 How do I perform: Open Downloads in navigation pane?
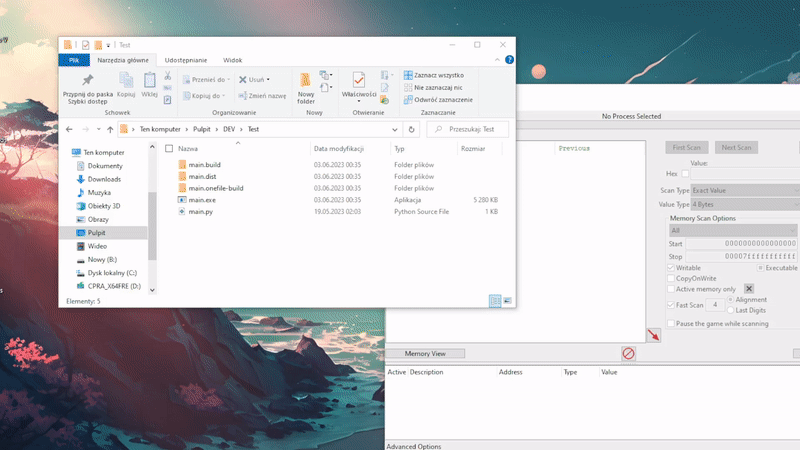coord(104,179)
